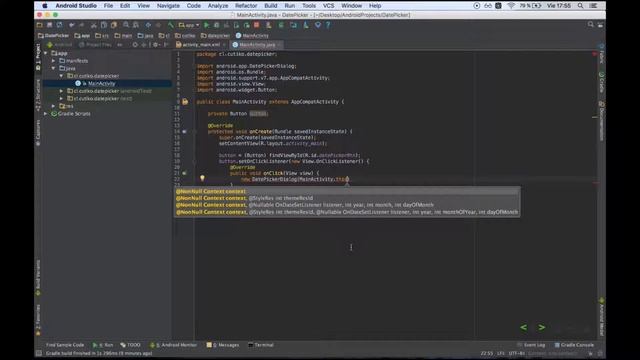Click the lightbulb quick-fix icon
Viewport: 640px width, 360px height.
coord(202,178)
